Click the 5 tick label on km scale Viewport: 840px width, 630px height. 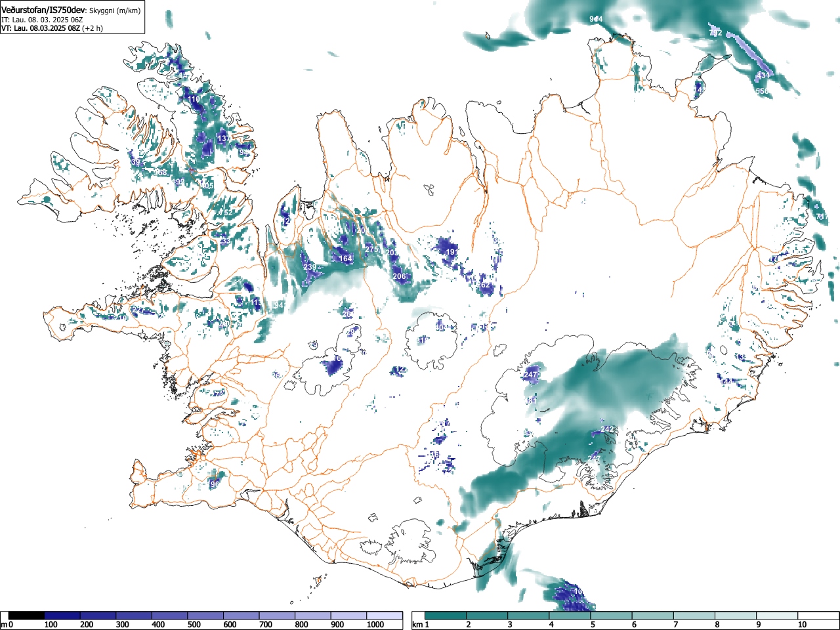(x=593, y=625)
